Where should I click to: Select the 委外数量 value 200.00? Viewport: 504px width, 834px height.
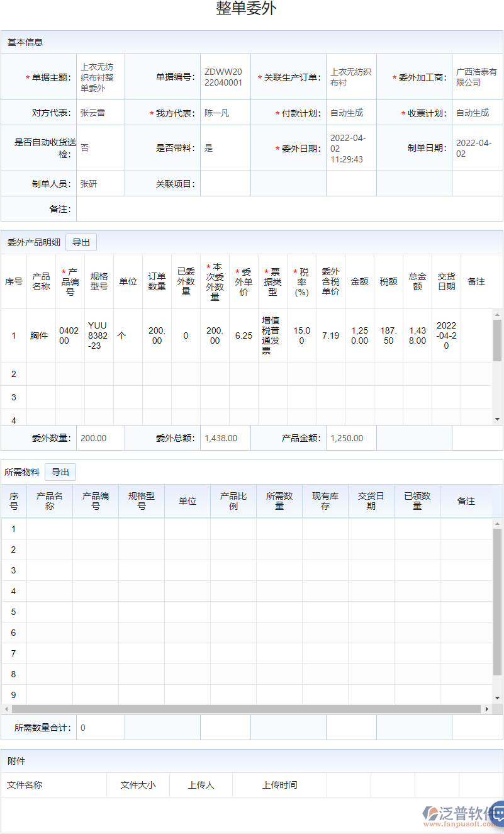[101, 437]
